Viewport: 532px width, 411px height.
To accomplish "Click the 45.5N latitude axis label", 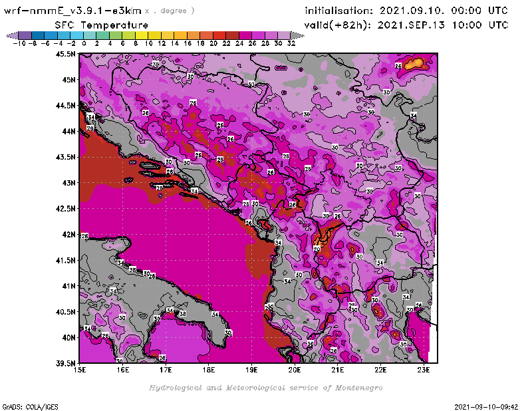I will pyautogui.click(x=65, y=54).
